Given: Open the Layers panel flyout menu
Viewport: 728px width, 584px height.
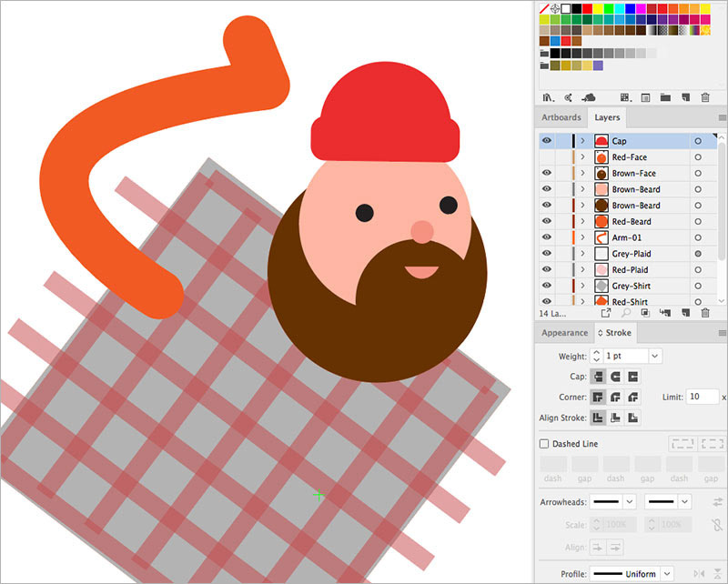Looking at the screenshot, I should tap(722, 117).
